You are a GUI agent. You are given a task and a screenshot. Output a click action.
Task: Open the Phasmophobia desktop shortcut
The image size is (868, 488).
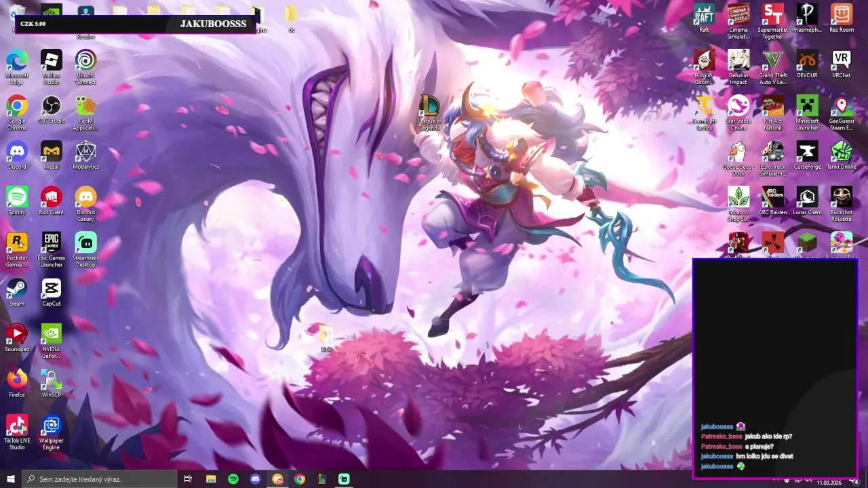pos(807,17)
